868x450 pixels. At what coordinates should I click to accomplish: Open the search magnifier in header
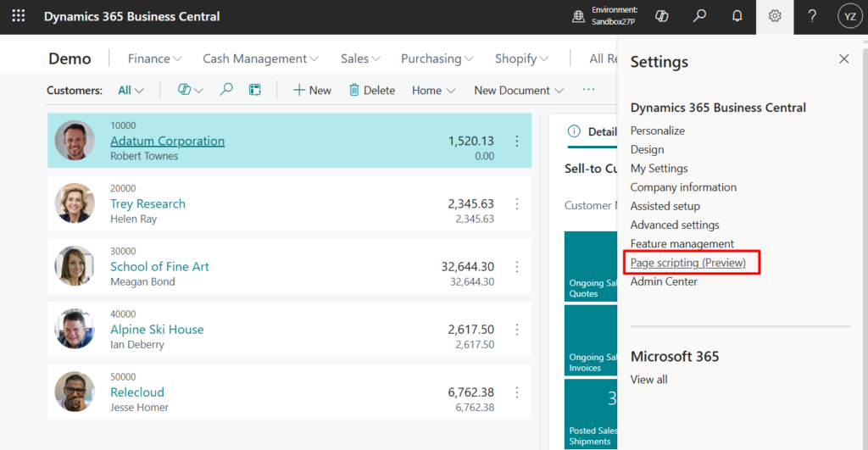coord(699,16)
